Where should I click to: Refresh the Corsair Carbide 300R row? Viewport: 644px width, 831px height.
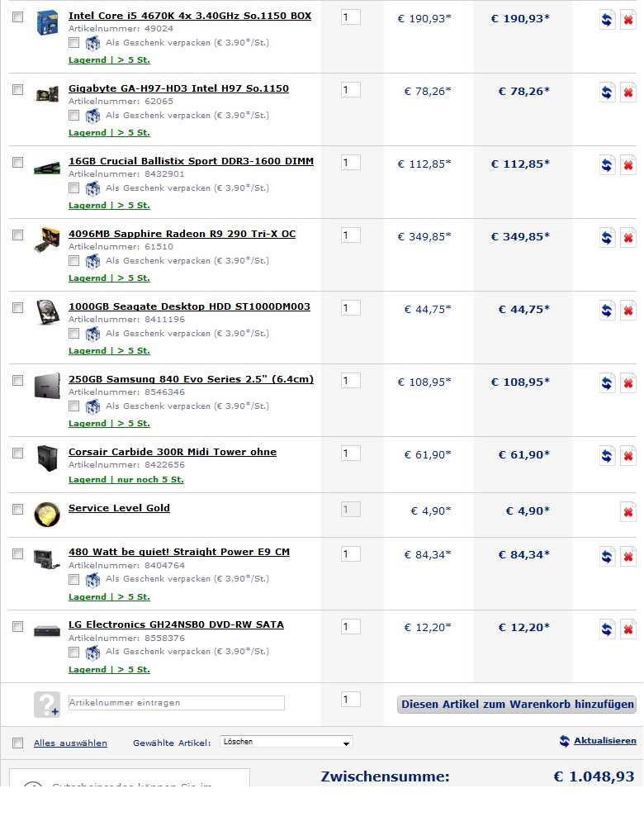click(607, 456)
